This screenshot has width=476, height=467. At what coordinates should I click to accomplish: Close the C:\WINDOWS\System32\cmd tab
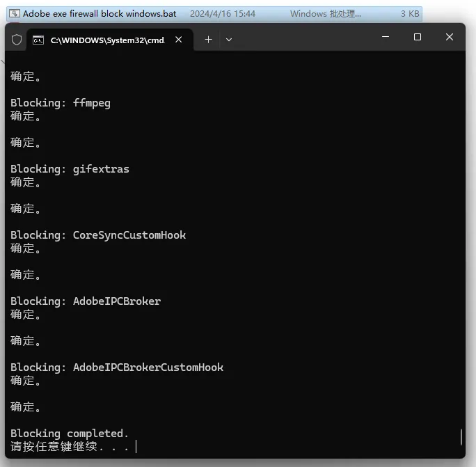(x=179, y=40)
